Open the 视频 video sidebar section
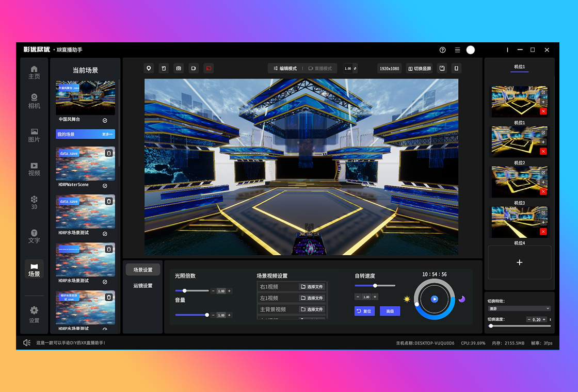578x392 pixels. [34, 169]
